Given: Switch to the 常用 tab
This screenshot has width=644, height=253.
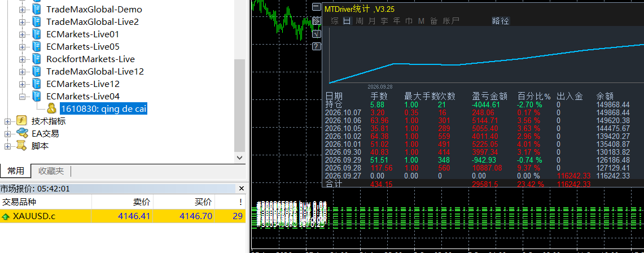Looking at the screenshot, I should [16, 171].
